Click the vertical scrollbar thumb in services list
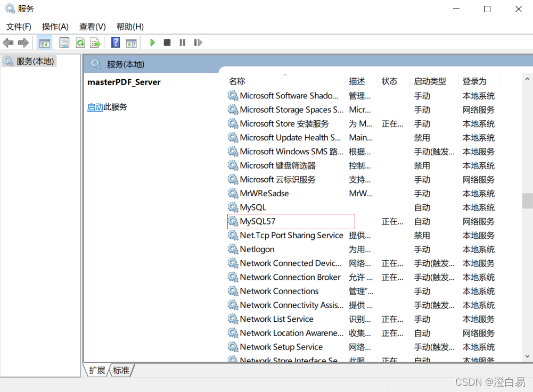 click(x=527, y=201)
